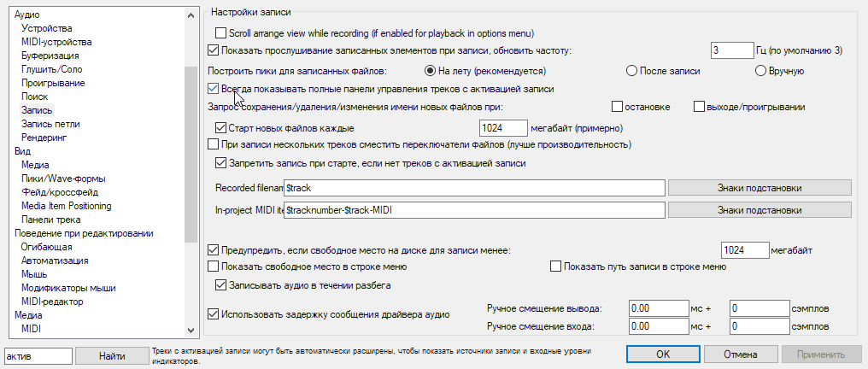Click 'Знаки подстановки' button for Recorded filename
The width and height of the screenshot is (868, 369).
pyautogui.click(x=759, y=187)
